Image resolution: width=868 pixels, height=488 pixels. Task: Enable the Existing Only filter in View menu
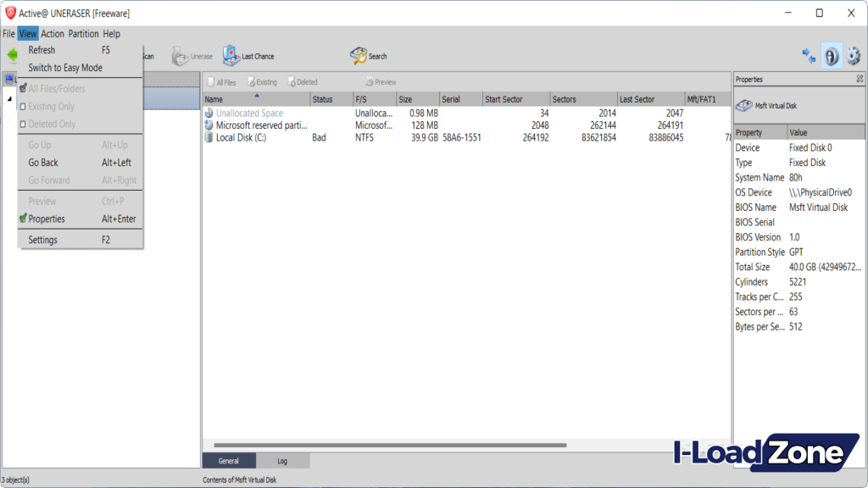tap(51, 105)
